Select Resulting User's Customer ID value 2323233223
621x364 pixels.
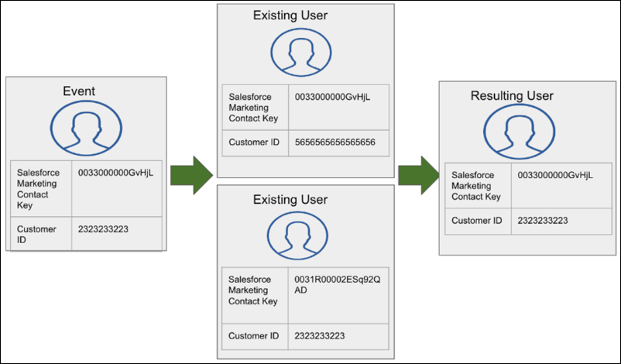tap(543, 221)
